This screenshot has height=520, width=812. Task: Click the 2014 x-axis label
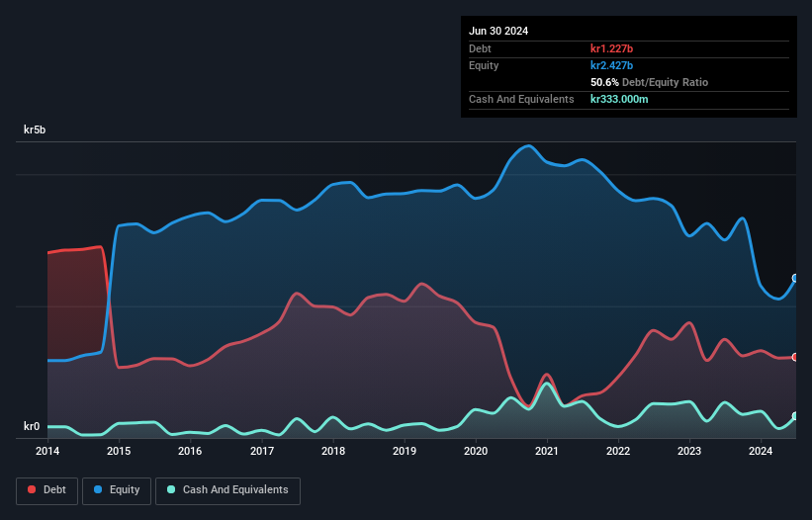[47, 451]
